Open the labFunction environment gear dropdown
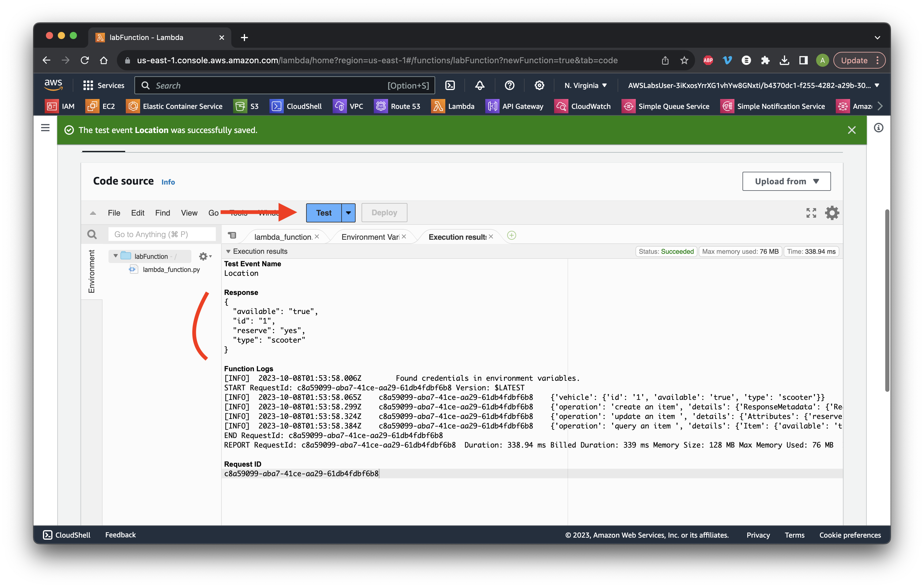This screenshot has width=924, height=588. [205, 256]
